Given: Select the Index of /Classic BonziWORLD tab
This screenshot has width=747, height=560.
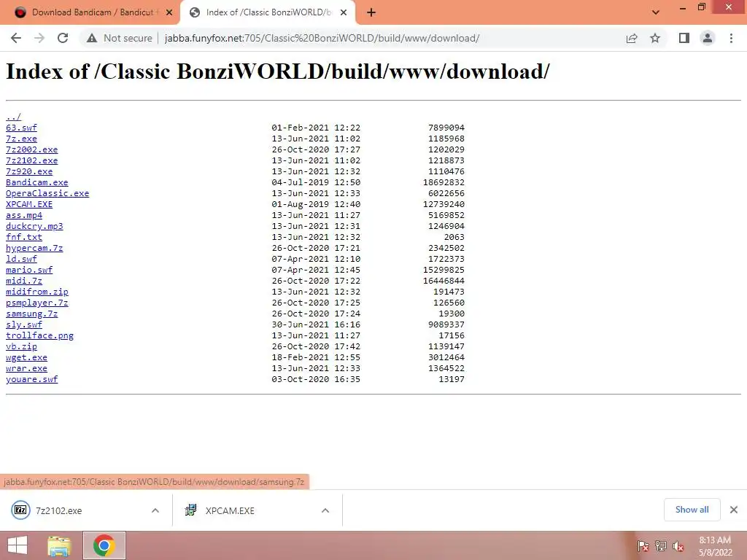Looking at the screenshot, I should point(268,12).
